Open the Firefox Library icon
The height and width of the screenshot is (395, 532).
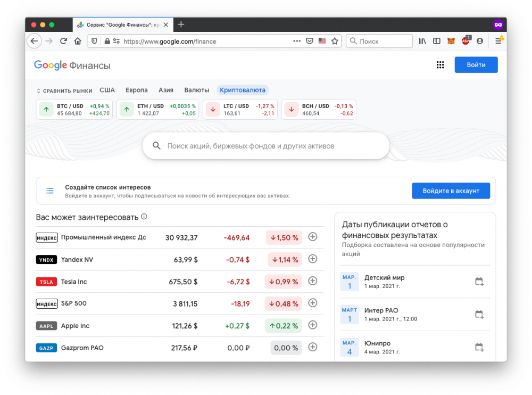coord(422,41)
